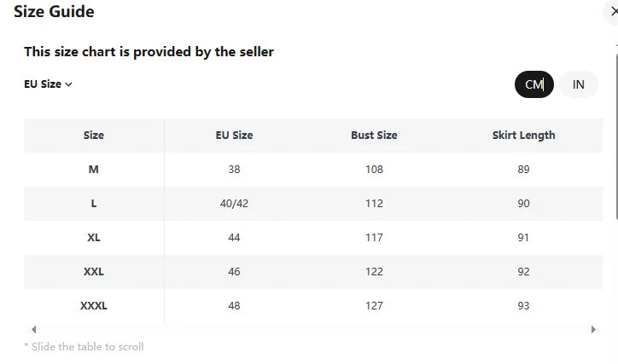Click the right scroll arrow under table
Screen dimensions: 618x364
pos(593,329)
